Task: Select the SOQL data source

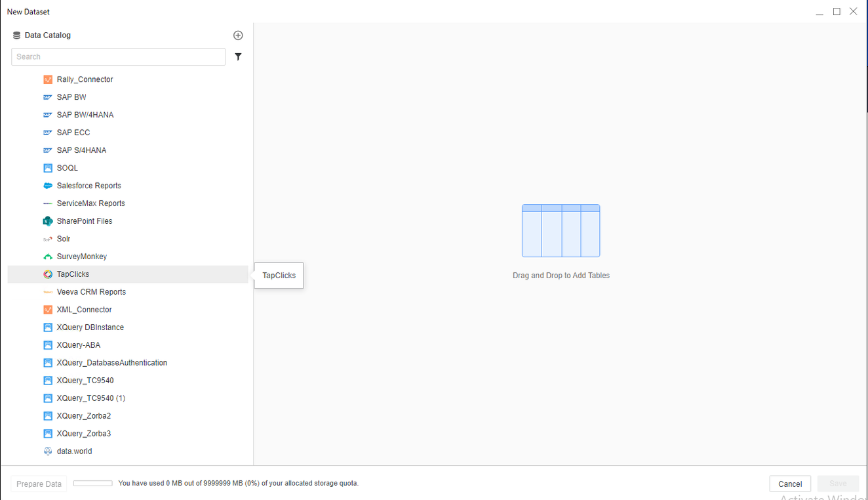Action: [67, 168]
